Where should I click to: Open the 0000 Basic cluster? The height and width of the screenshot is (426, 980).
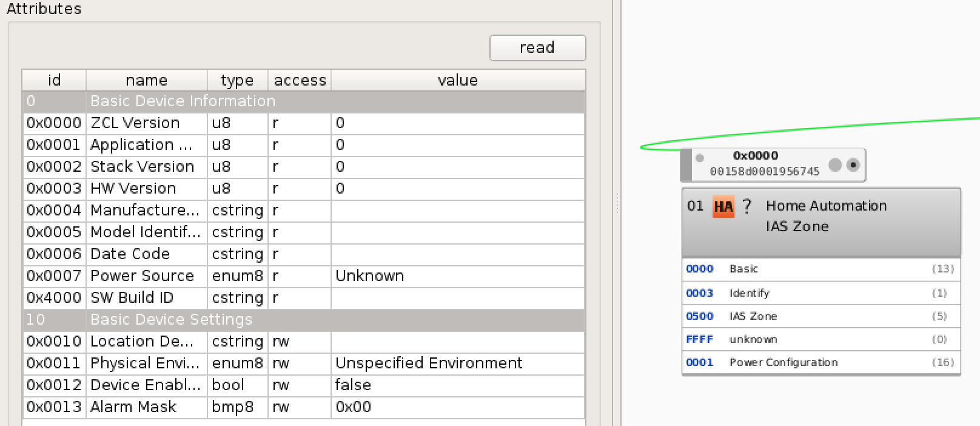[x=821, y=269]
